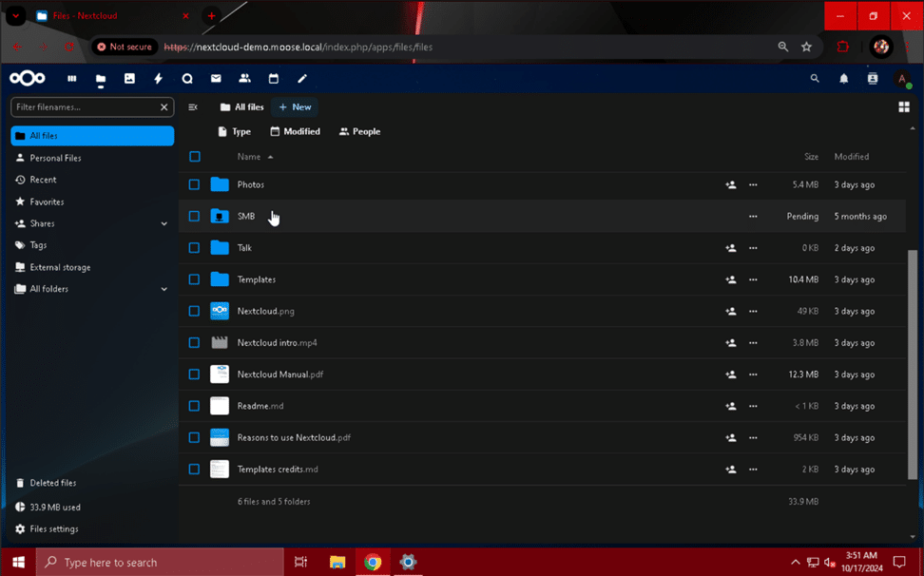
Task: Open the Type filter dropdown
Action: [235, 132]
